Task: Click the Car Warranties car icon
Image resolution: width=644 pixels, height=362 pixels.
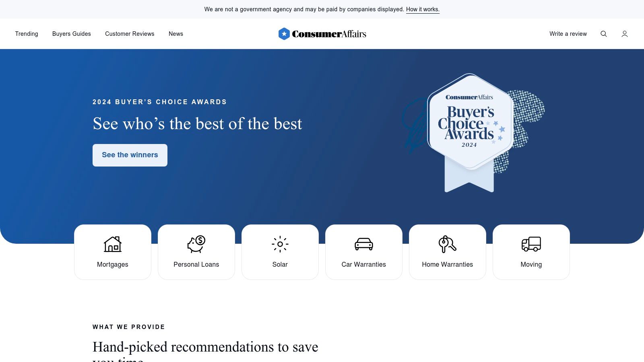Action: pos(364,244)
